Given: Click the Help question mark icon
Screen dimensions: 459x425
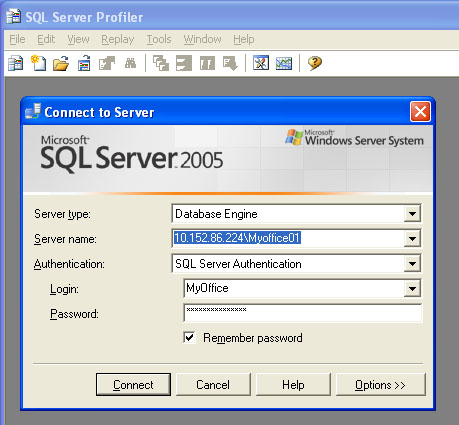Looking at the screenshot, I should [x=315, y=63].
